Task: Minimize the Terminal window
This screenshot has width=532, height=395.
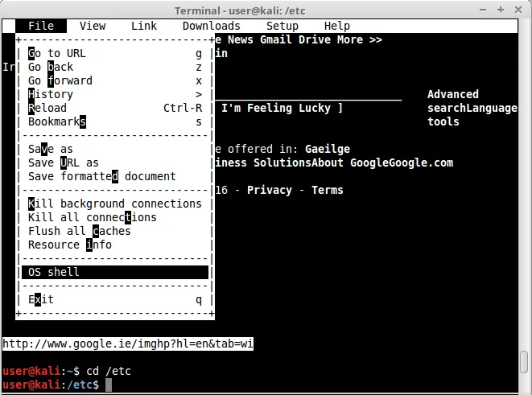Action: click(483, 10)
